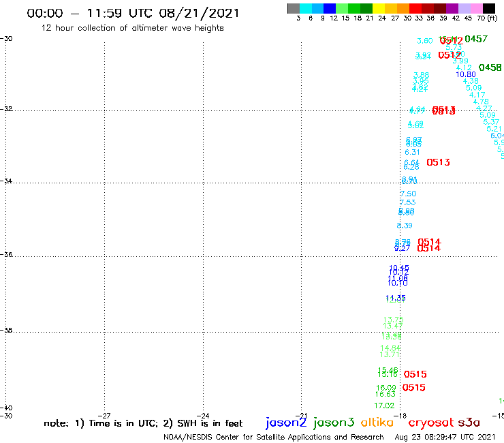This screenshot has height=443, width=504.
Task: Click the green 0457 time stamp
Action: click(476, 39)
